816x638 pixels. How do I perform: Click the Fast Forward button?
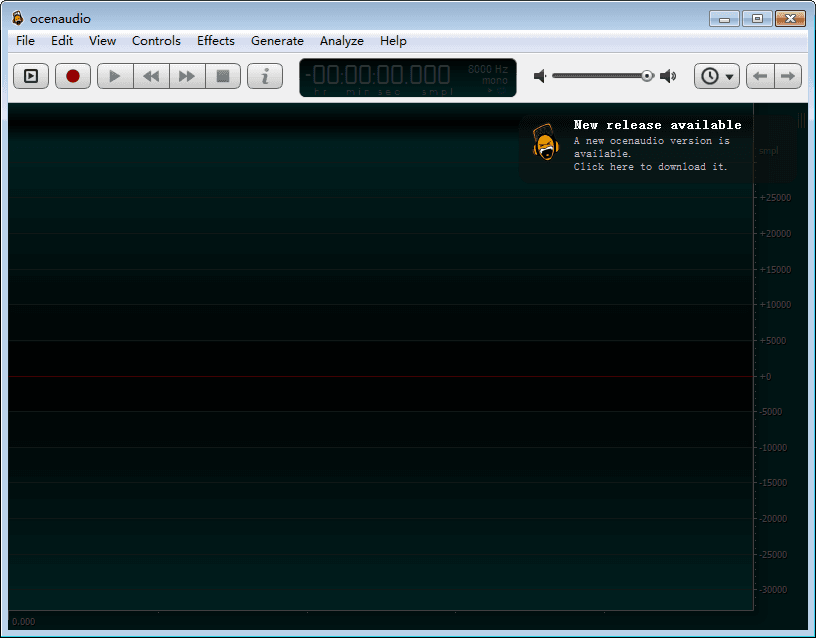[x=187, y=76]
